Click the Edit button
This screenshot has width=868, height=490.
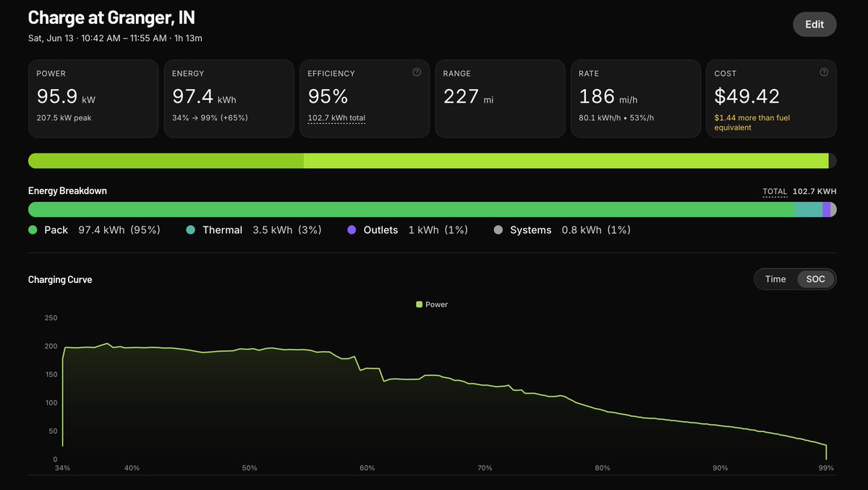[x=814, y=24]
